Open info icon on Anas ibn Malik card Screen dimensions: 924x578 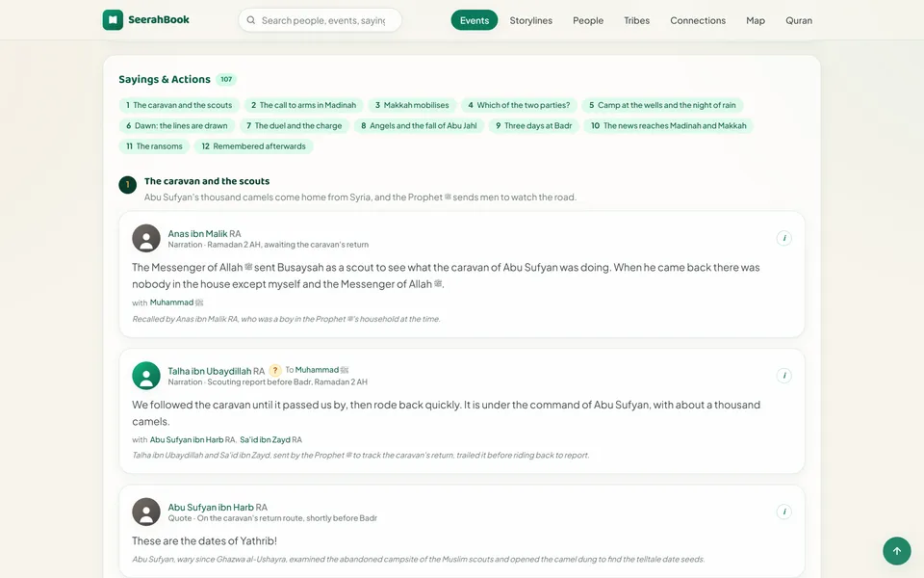click(783, 238)
